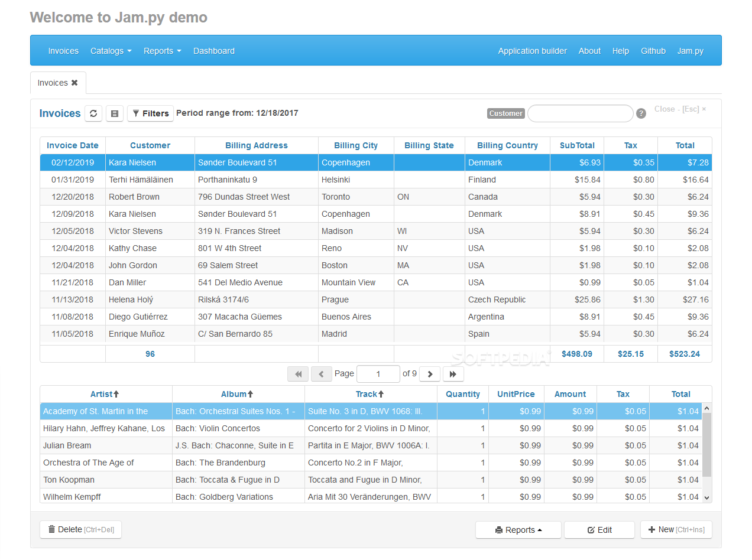This screenshot has width=752, height=560.
Task: Select invoice row for John Gordon
Action: [376, 265]
